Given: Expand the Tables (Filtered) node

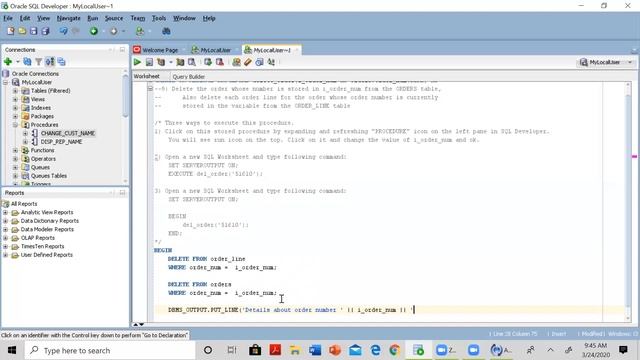Looking at the screenshot, I should 15,91.
